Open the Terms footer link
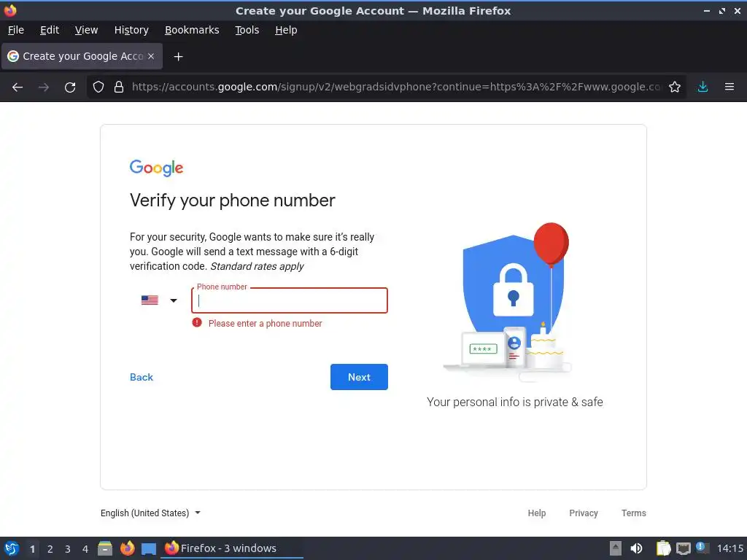Screen dimensions: 747x560 [x=634, y=513]
